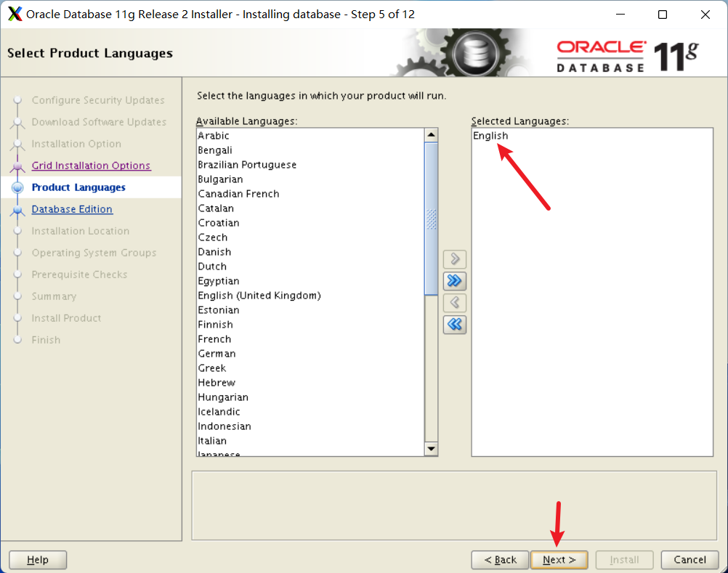The width and height of the screenshot is (728, 573).
Task: Return to previous step with Back button
Action: [x=500, y=559]
